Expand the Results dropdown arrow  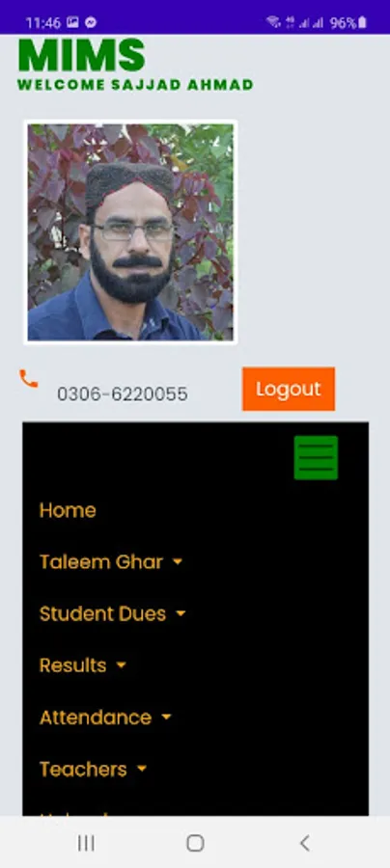click(x=122, y=665)
